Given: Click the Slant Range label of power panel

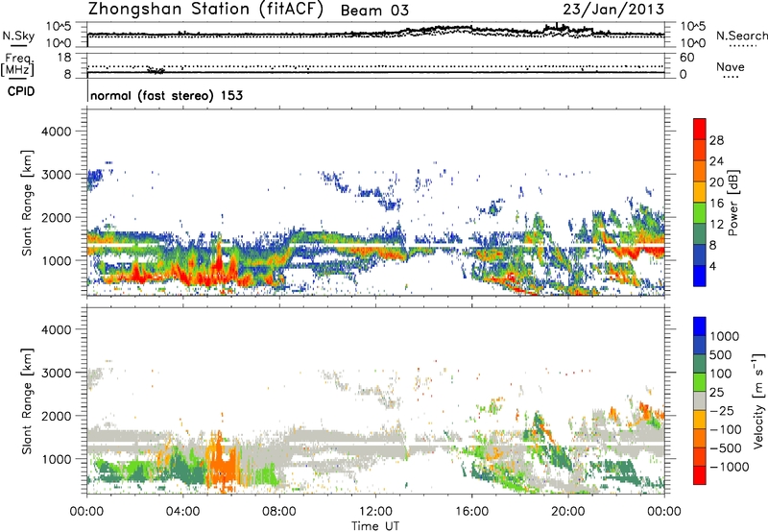Looking at the screenshot, I should 27,203.
